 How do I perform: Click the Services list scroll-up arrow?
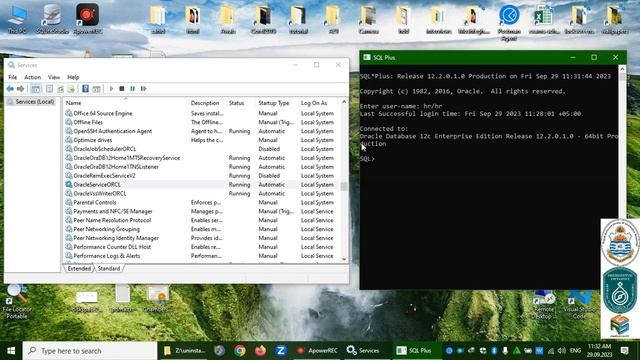[x=344, y=102]
